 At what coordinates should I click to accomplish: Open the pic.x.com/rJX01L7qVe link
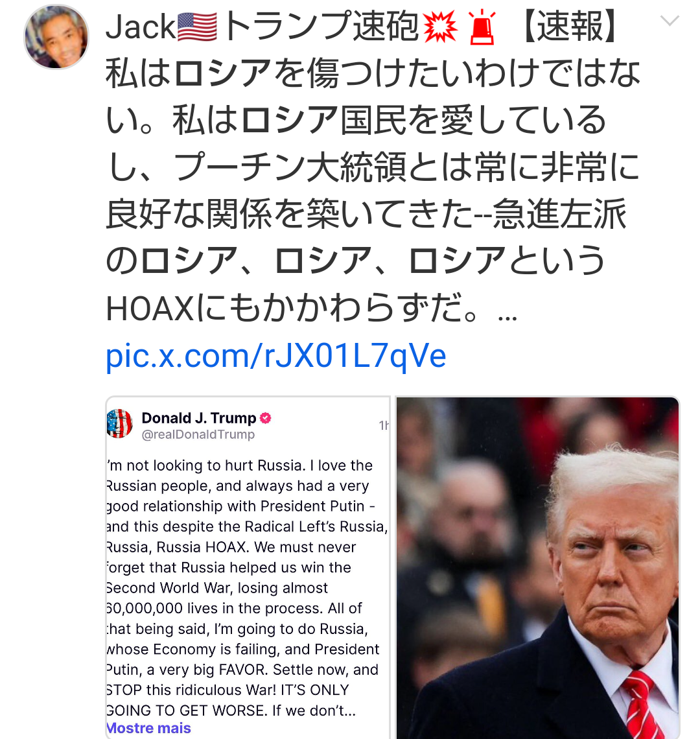275,357
